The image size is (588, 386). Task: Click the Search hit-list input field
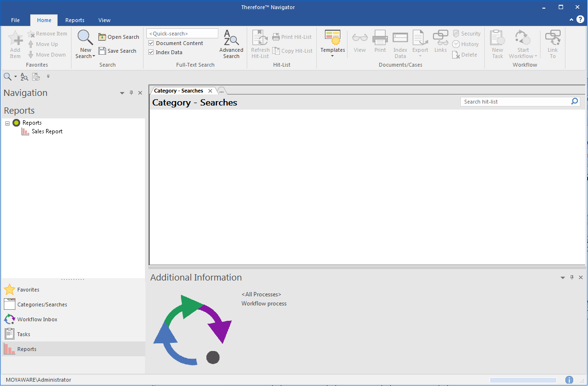point(515,102)
